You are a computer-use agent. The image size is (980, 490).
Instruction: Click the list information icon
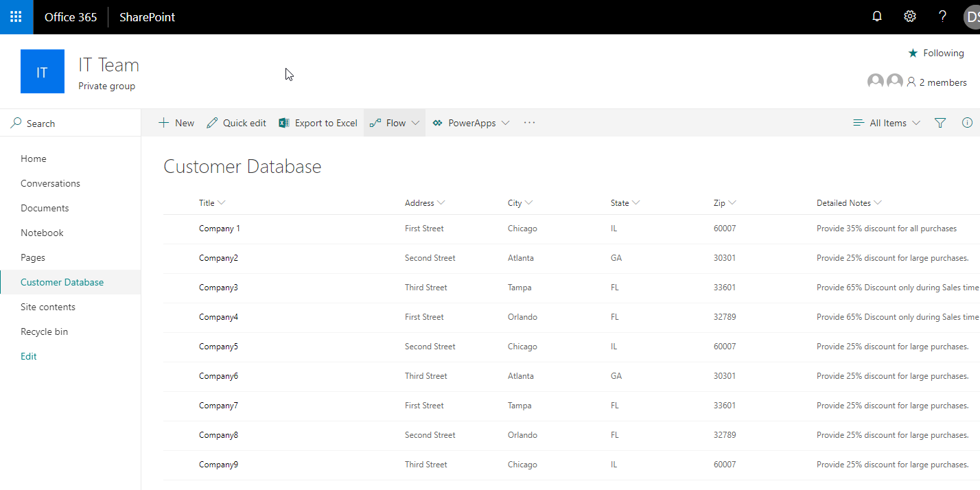[967, 122]
